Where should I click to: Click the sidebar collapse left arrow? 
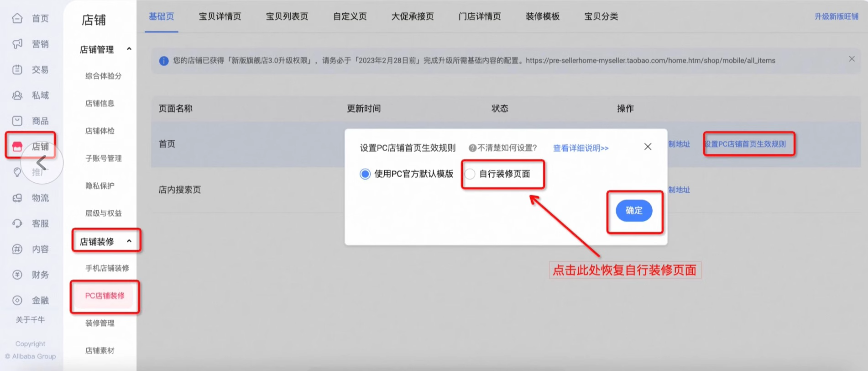pos(42,162)
